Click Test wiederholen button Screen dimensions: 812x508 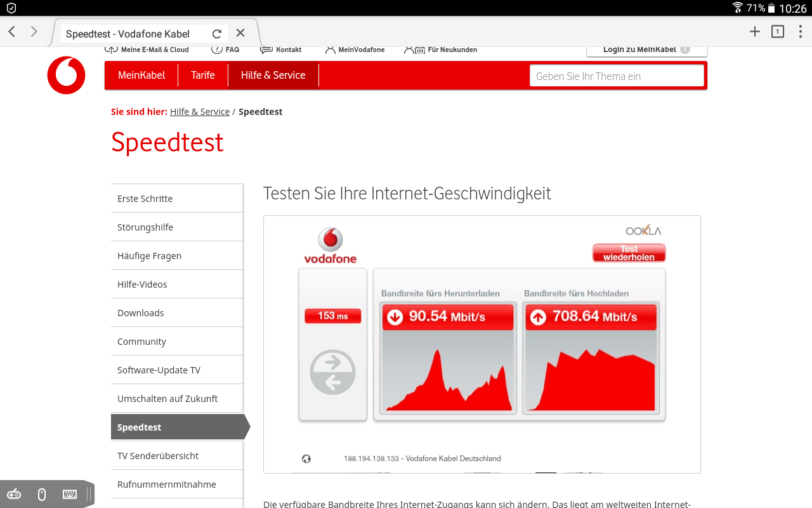(629, 253)
